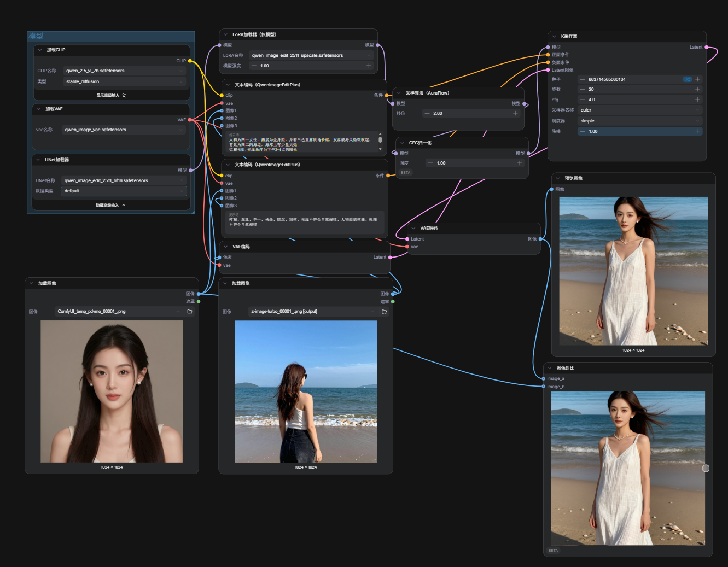
Task: Open LoRA名称 dropdown qwen_image_edit_2511_upscale
Action: click(x=312, y=55)
